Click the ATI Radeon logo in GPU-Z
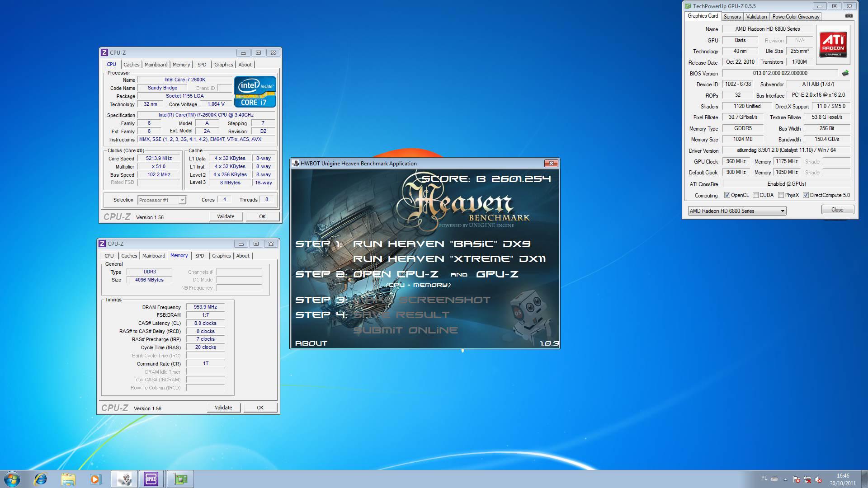The image size is (868, 488). click(833, 45)
